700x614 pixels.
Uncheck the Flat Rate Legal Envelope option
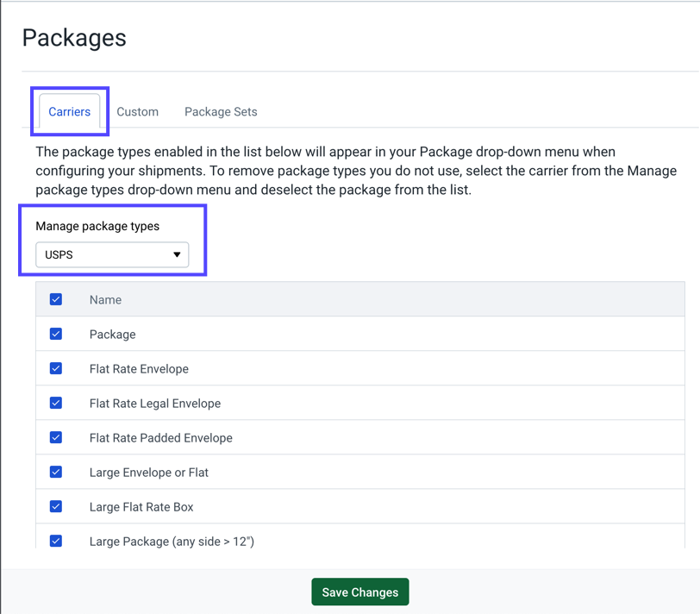point(55,403)
